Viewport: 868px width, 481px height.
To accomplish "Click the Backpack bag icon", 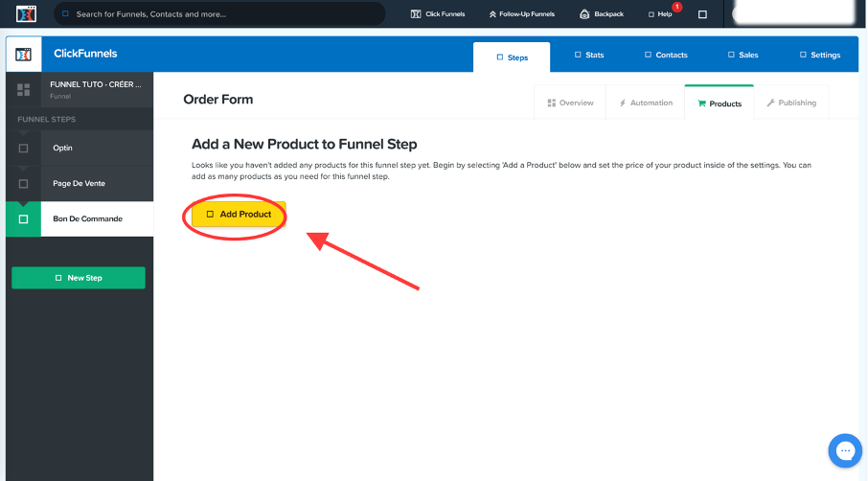I will coord(584,13).
